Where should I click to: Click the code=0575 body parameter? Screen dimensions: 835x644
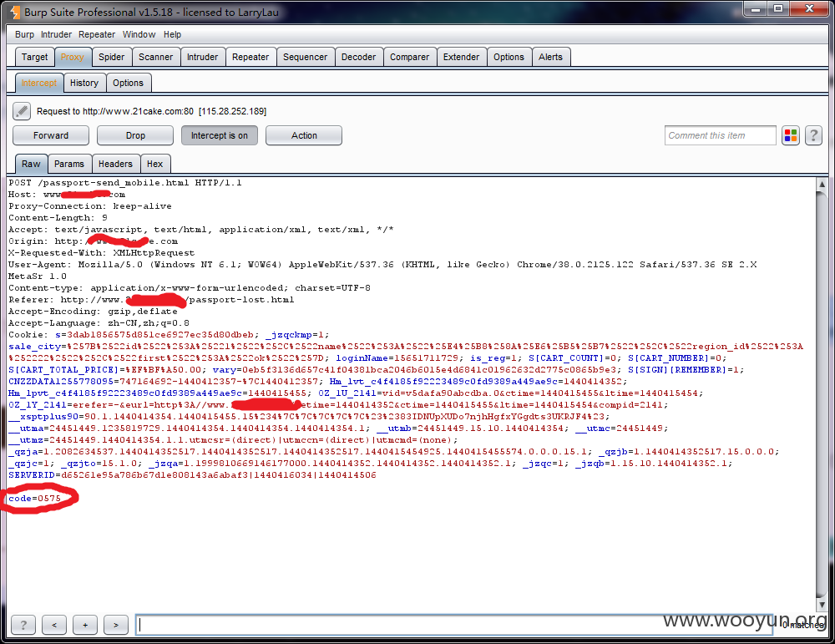point(34,499)
